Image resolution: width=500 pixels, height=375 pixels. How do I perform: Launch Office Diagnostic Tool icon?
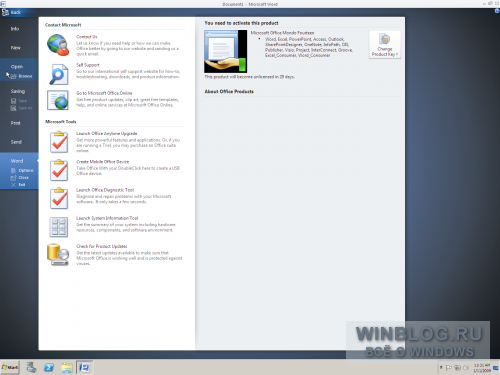tap(59, 198)
